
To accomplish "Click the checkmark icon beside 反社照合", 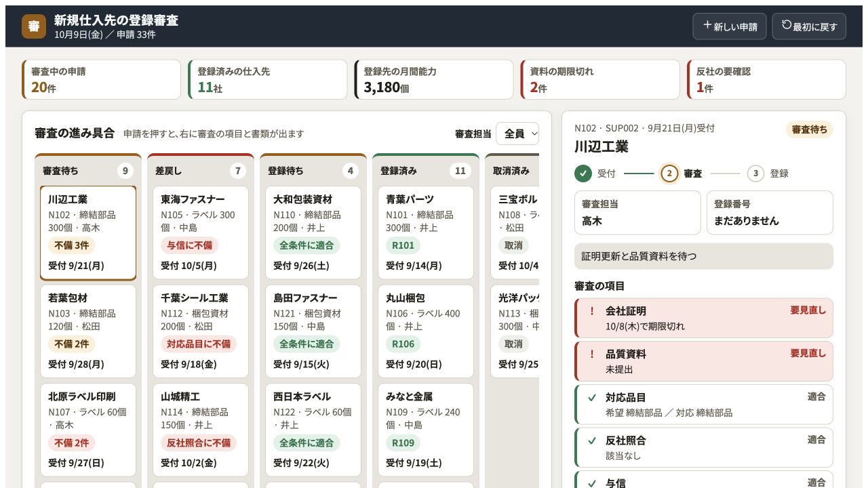I will click(592, 441).
